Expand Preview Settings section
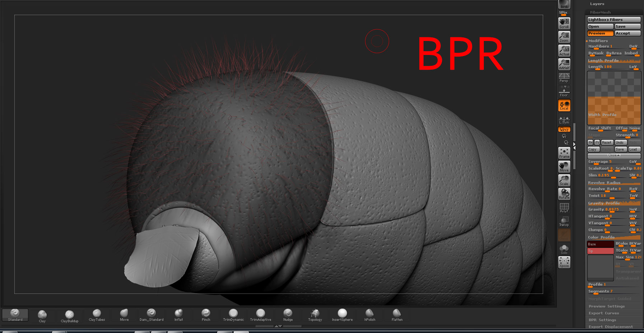This screenshot has height=333, width=644. click(607, 306)
